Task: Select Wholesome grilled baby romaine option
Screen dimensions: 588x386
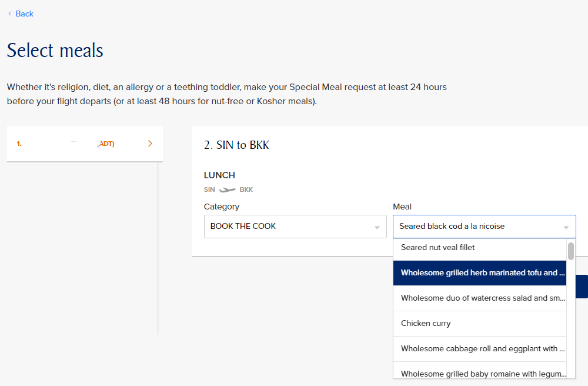Action: [480, 372]
